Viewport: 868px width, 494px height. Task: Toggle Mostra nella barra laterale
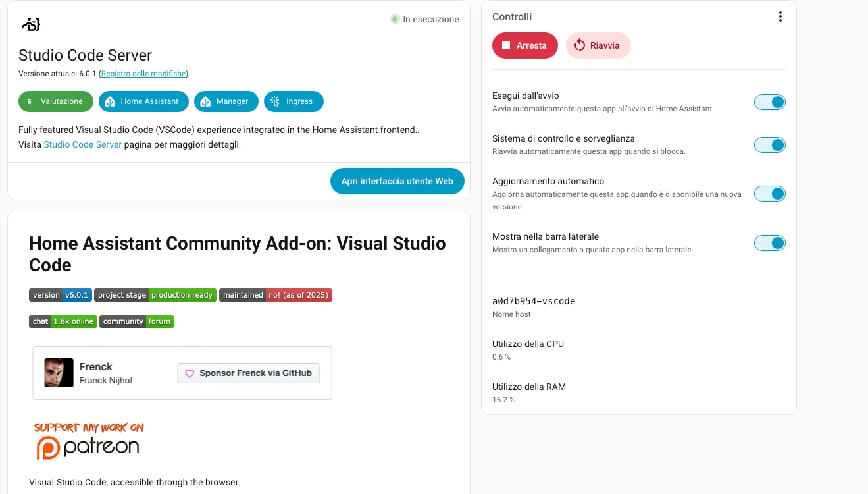click(770, 243)
